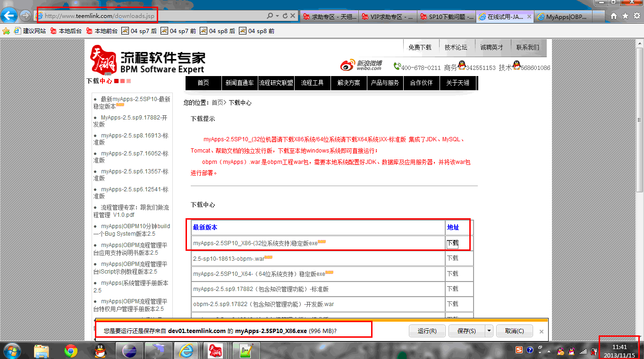
Task: Open Google Chrome from the taskbar
Action: pos(71,350)
